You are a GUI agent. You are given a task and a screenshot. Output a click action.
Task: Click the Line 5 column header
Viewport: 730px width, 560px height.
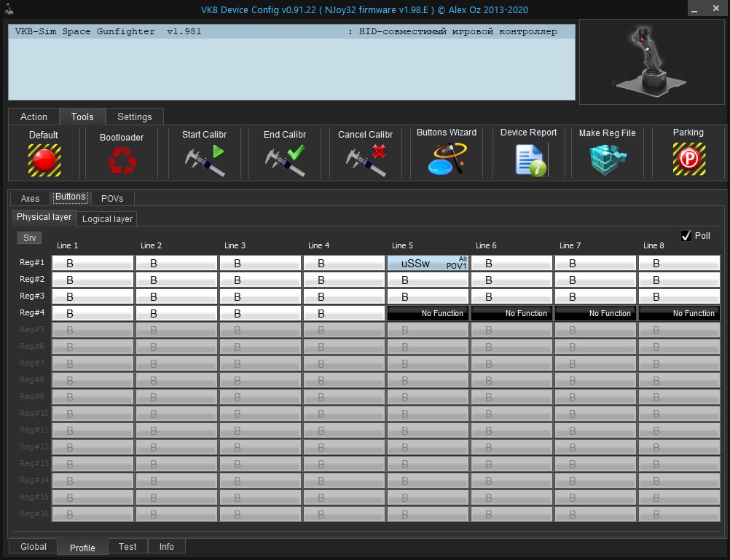402,245
